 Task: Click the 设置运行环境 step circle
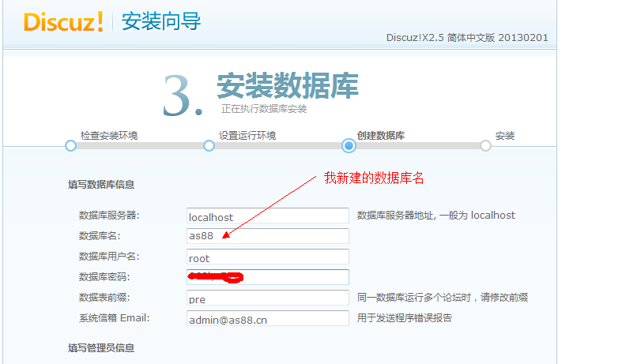coord(209,146)
